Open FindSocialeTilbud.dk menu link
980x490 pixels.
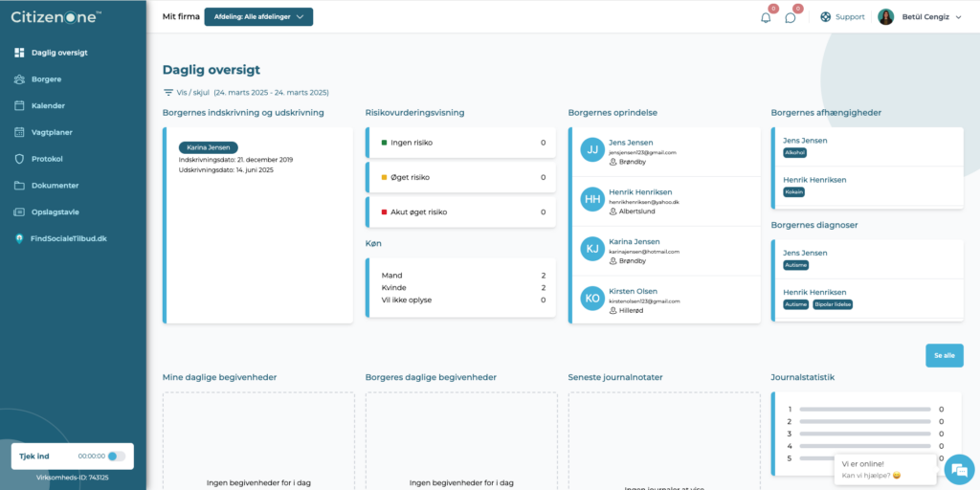(x=69, y=238)
